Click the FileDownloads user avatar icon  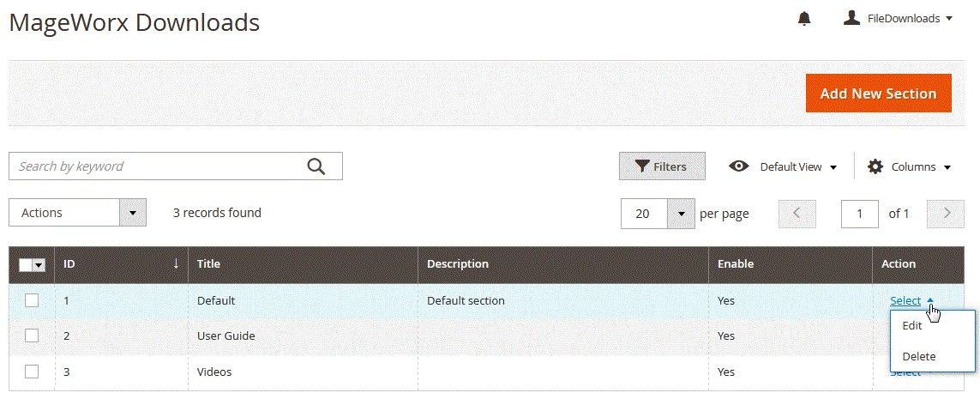tap(851, 18)
